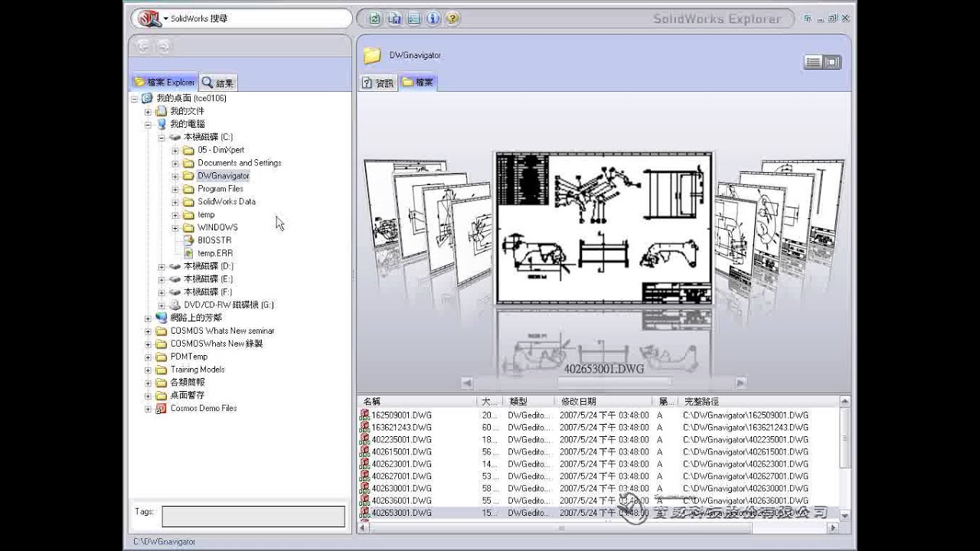
Task: Sort by the 修改日期 column header
Action: (x=604, y=401)
